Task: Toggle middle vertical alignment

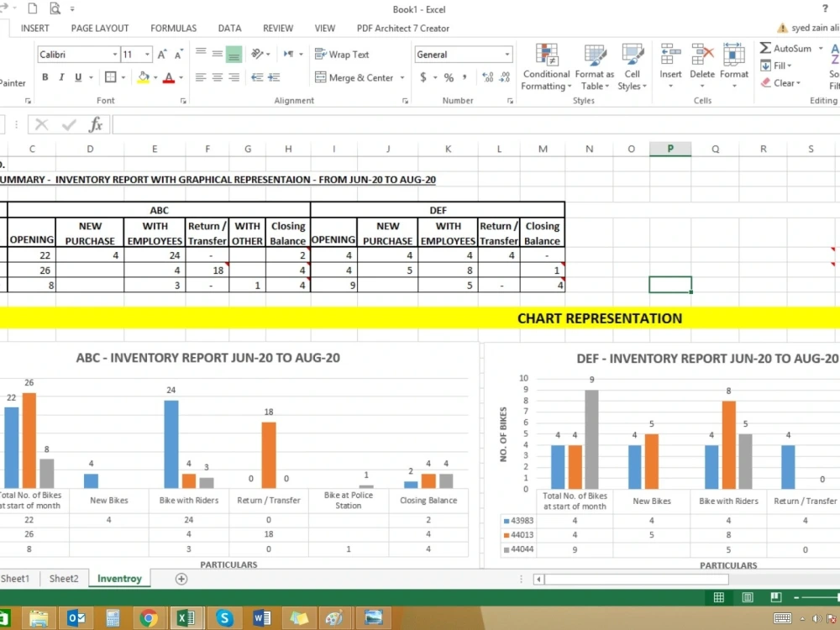Action: click(217, 54)
